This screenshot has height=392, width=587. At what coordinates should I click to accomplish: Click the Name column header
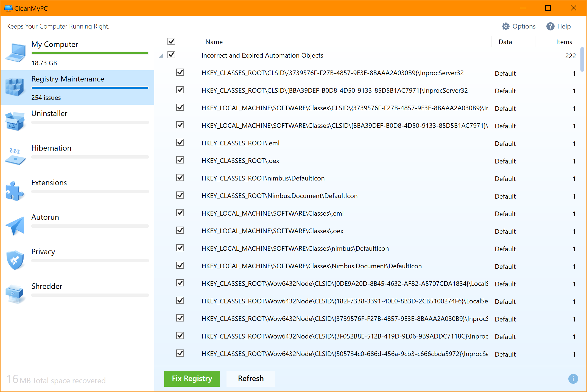(x=214, y=42)
